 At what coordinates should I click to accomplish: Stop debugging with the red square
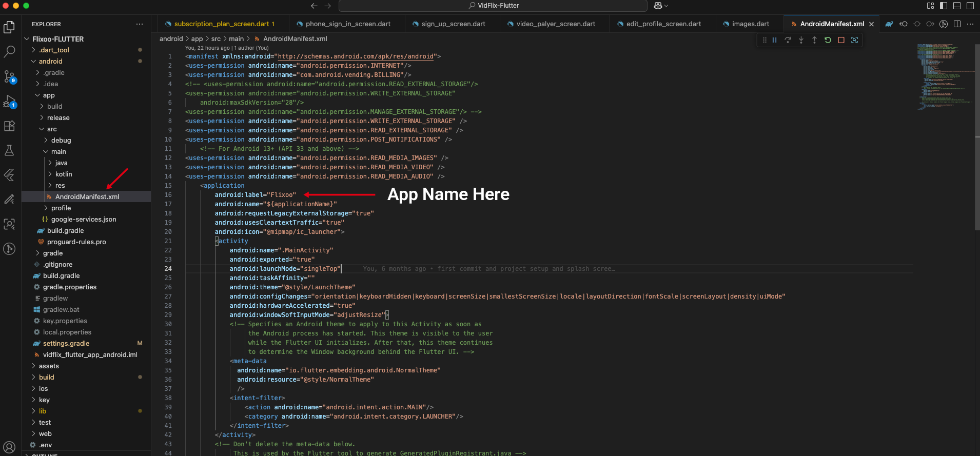[x=841, y=40]
